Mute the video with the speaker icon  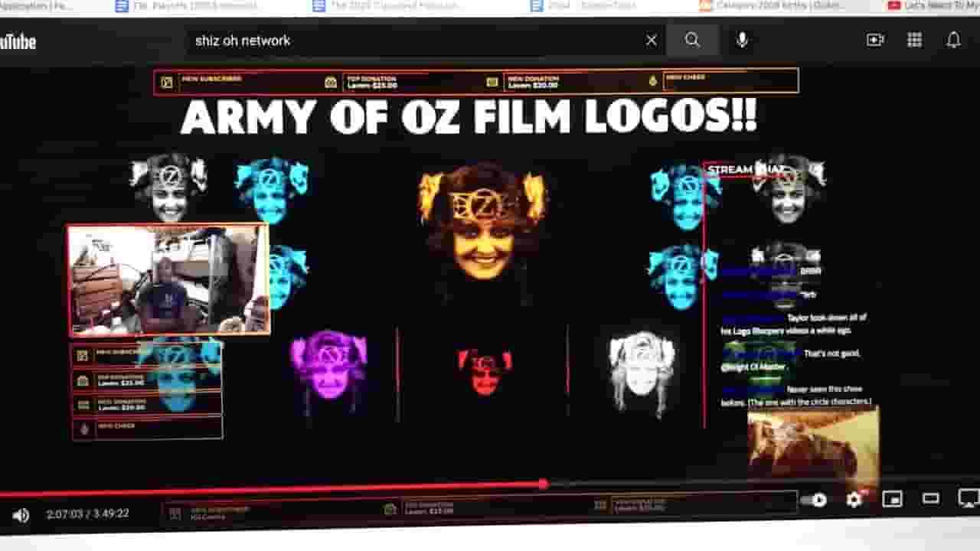pos(21,515)
